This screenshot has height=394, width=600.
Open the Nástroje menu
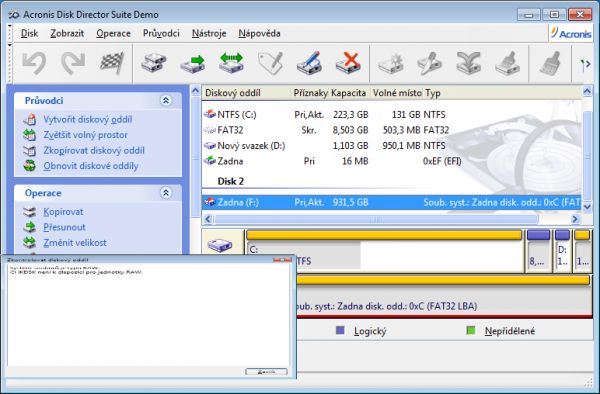click(x=209, y=34)
